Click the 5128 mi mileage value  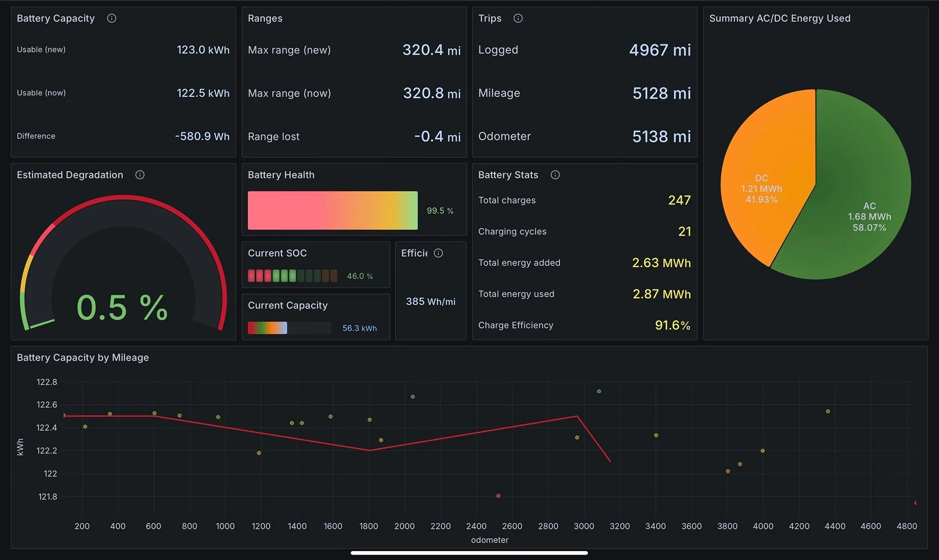[x=662, y=93]
